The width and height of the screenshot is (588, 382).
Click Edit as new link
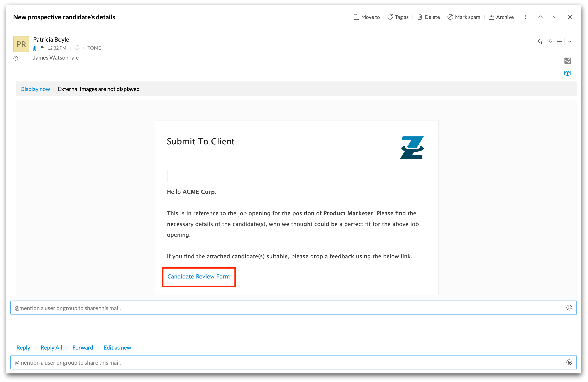(x=117, y=348)
